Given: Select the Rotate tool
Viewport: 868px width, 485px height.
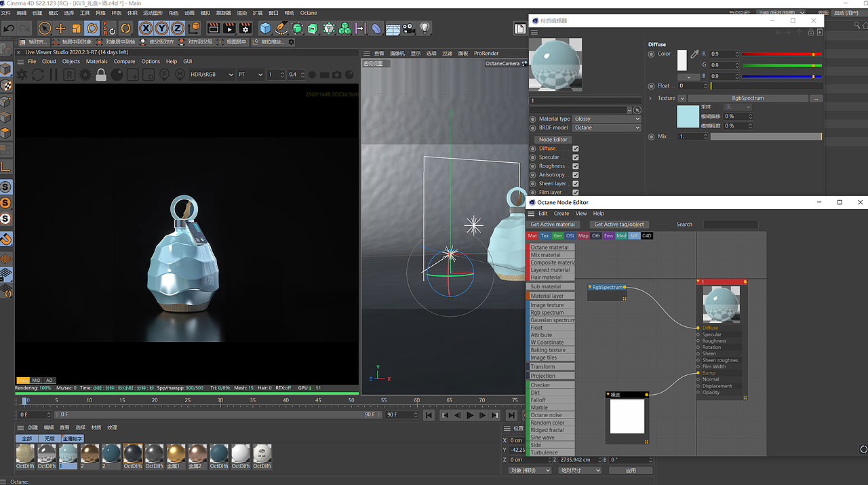Looking at the screenshot, I should (92, 28).
